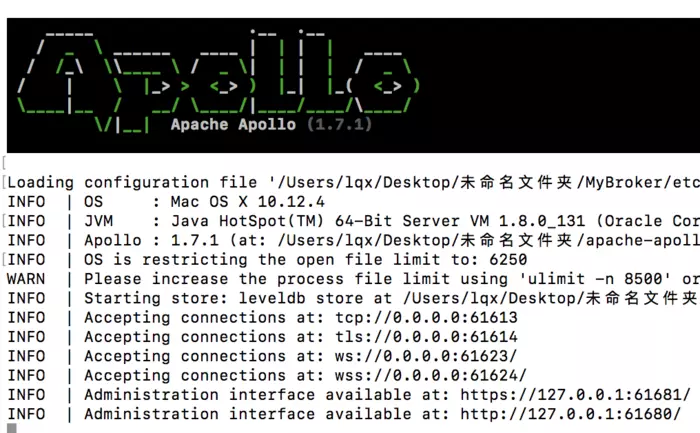
Task: Click the Apollo ASCII art logo
Action: click(219, 82)
